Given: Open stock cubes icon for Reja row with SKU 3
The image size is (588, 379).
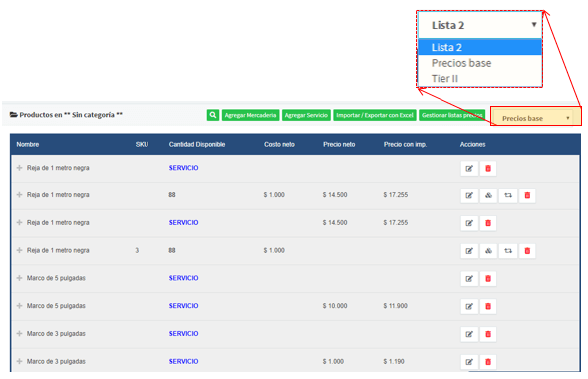Looking at the screenshot, I should [x=488, y=251].
